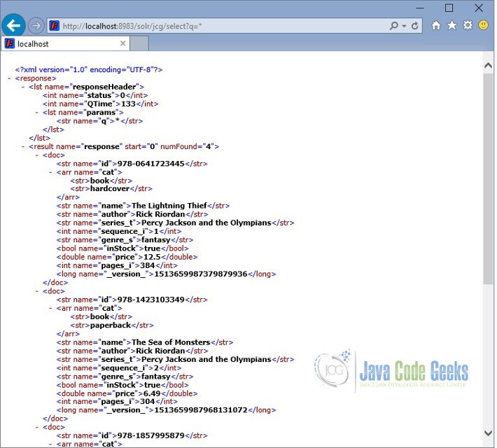This screenshot has width=497, height=448.
Task: Click the price value 12.5
Action: point(152,257)
